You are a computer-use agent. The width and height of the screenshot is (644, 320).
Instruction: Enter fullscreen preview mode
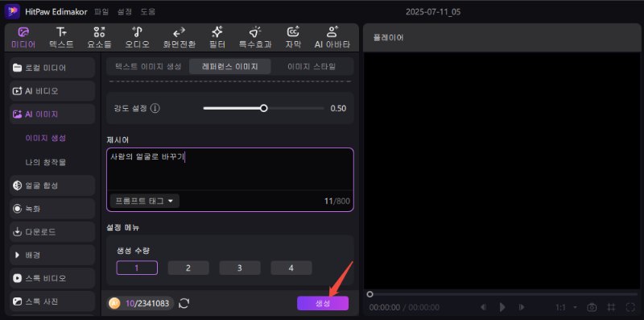click(630, 307)
